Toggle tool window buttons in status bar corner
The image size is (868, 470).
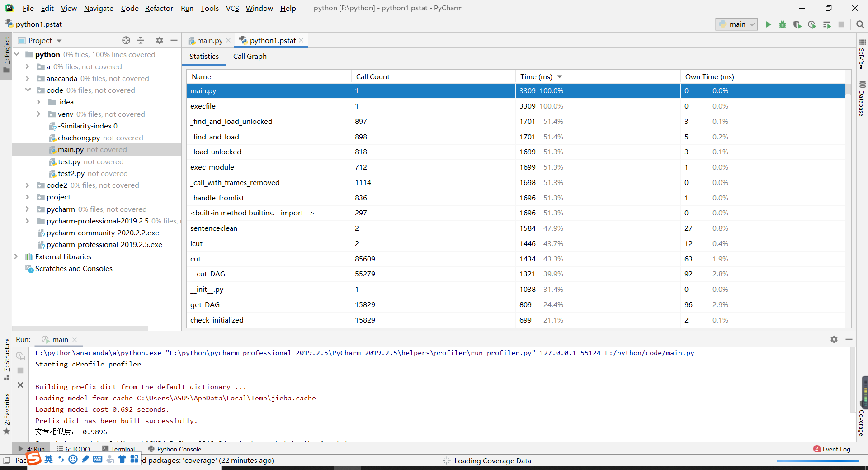(x=6, y=461)
